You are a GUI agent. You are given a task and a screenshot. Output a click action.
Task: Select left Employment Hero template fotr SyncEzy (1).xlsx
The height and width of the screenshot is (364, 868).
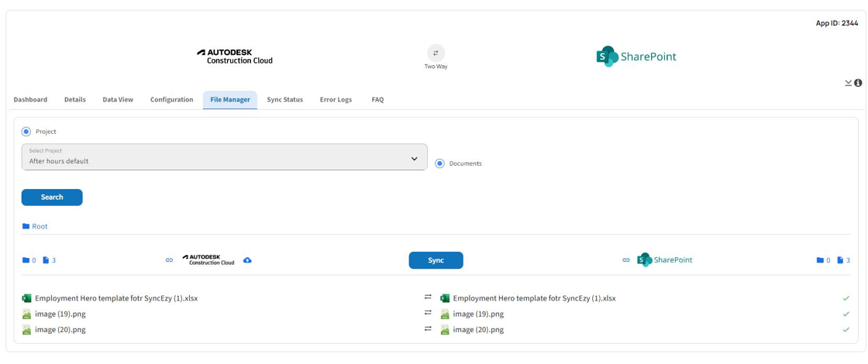(116, 298)
